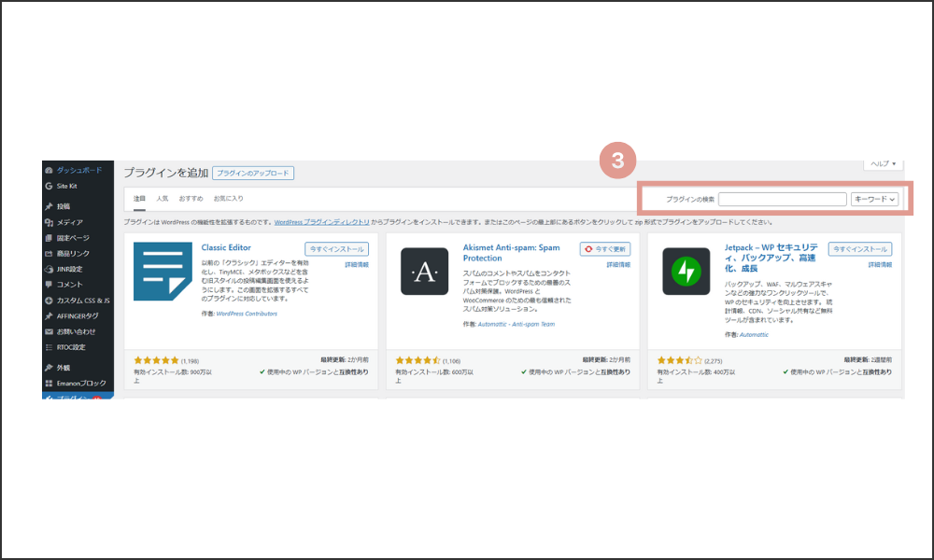The height and width of the screenshot is (560, 934).
Task: Open the キーワード search type dropdown
Action: click(874, 200)
